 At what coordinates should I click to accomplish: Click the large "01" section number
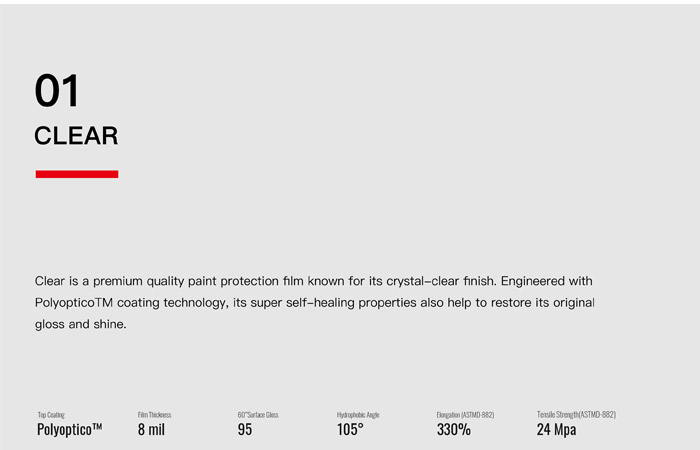tap(56, 92)
